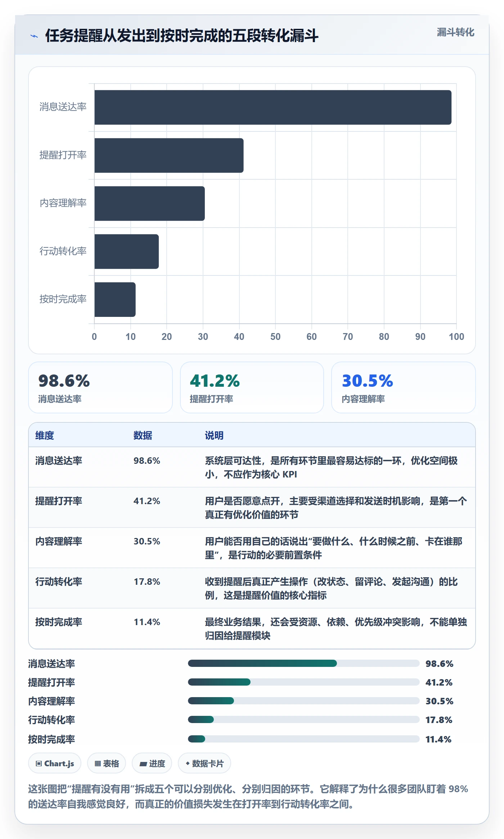Click the chart's 按时完成率 axis label
This screenshot has width=504, height=839.
(x=63, y=299)
